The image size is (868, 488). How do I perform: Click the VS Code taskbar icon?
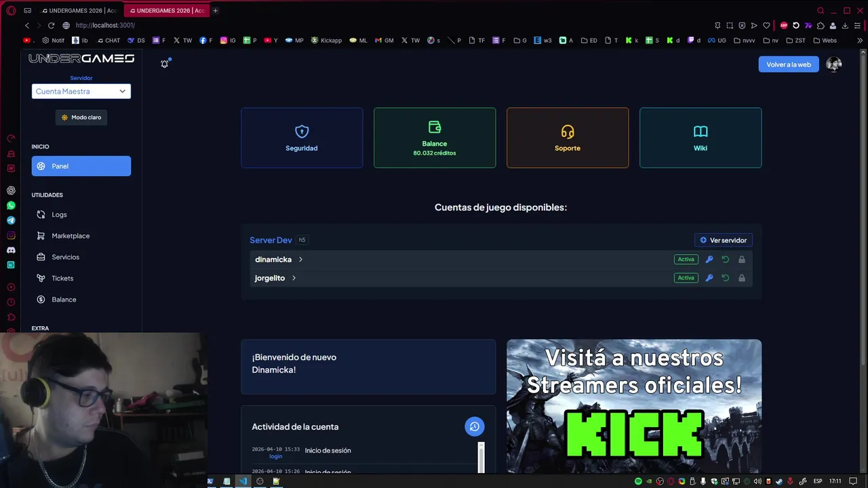click(x=243, y=481)
